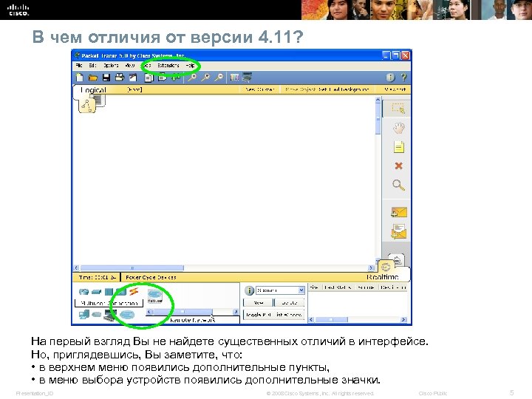Choose the Add Simple PDU envelope
Image resolution: width=532 pixels, height=399 pixels.
point(399,212)
